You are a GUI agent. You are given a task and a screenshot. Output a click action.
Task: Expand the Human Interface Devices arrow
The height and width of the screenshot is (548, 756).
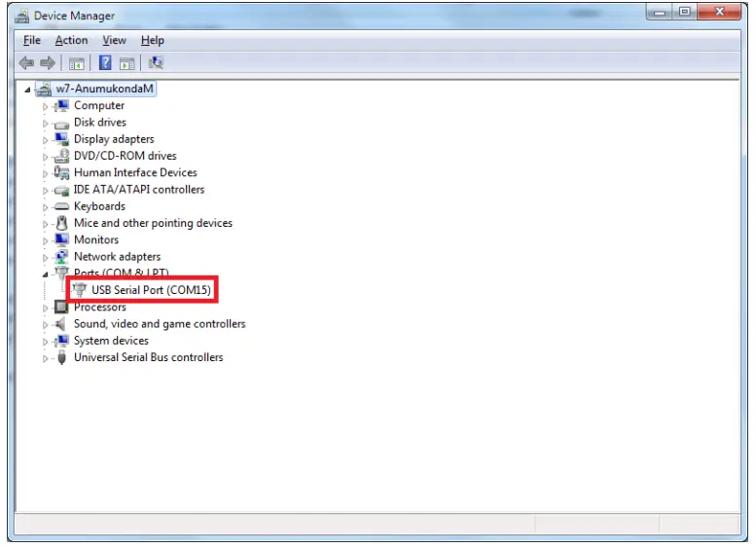45,173
